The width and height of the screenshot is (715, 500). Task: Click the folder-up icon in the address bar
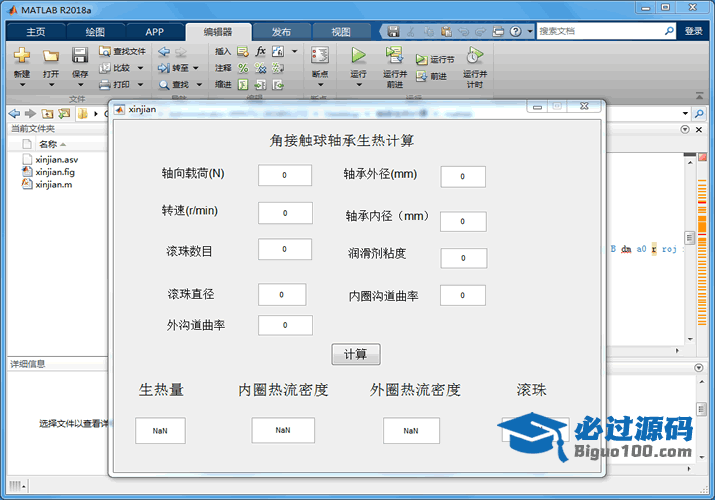point(47,113)
